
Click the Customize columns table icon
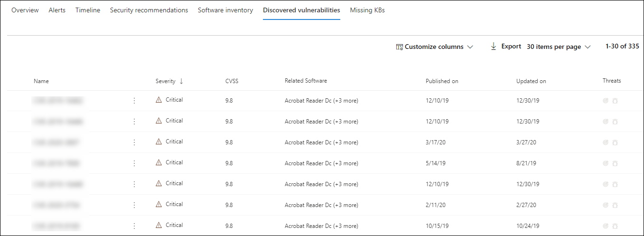[x=399, y=47]
